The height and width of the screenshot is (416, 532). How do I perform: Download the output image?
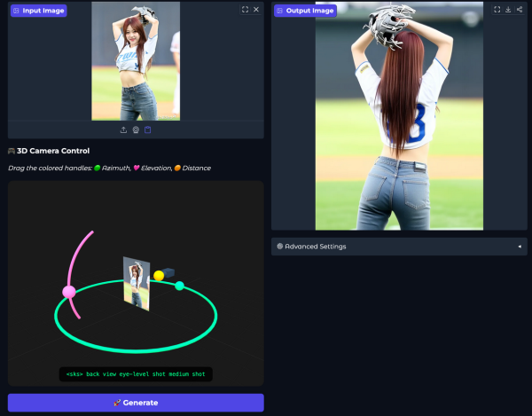click(508, 10)
